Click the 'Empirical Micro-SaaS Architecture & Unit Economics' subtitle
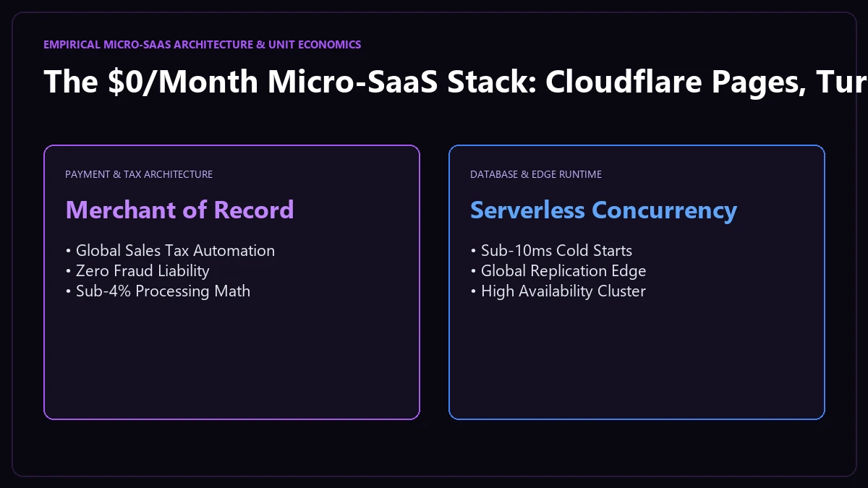The image size is (868, 488). point(203,45)
